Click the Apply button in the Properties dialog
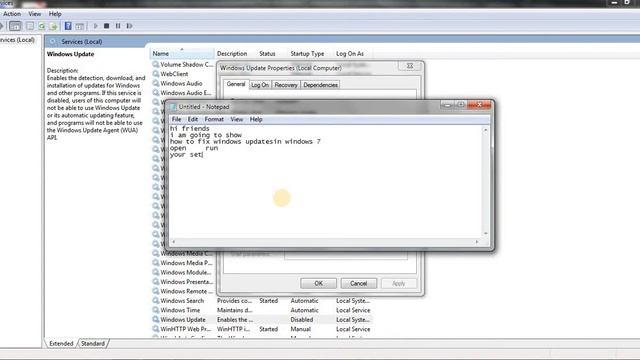The image size is (640, 360). [x=398, y=283]
